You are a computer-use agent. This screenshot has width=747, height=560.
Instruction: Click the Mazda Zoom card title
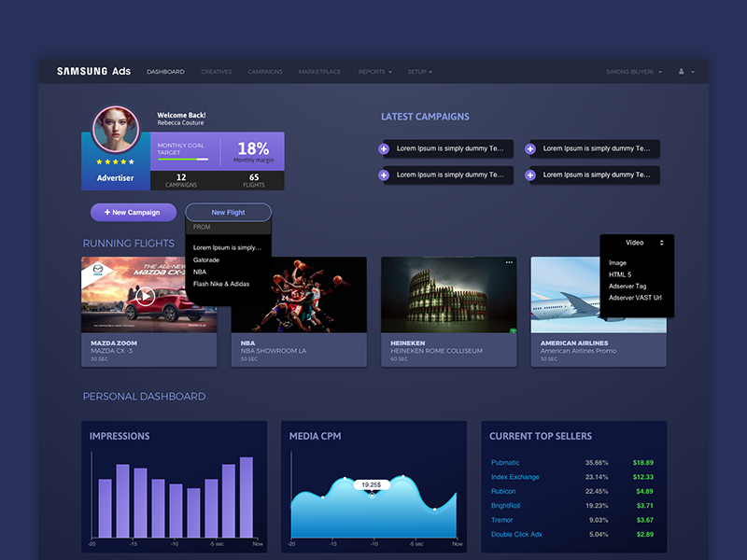[114, 343]
